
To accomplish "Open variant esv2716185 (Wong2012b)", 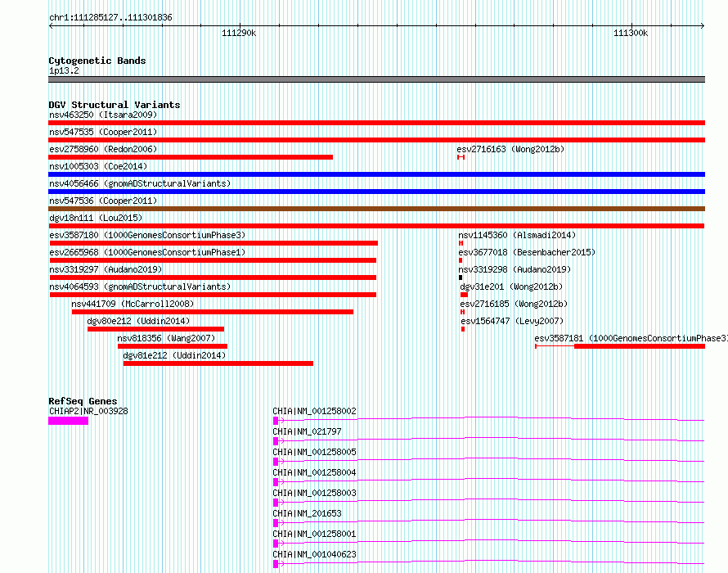I will [x=514, y=304].
